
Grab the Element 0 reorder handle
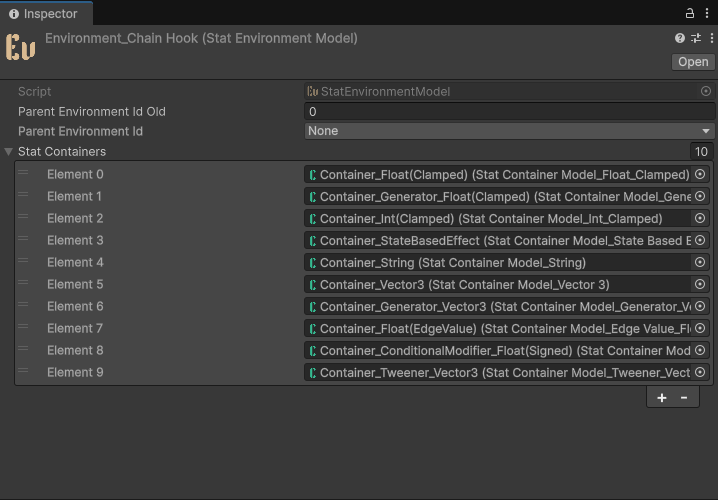pyautogui.click(x=23, y=173)
